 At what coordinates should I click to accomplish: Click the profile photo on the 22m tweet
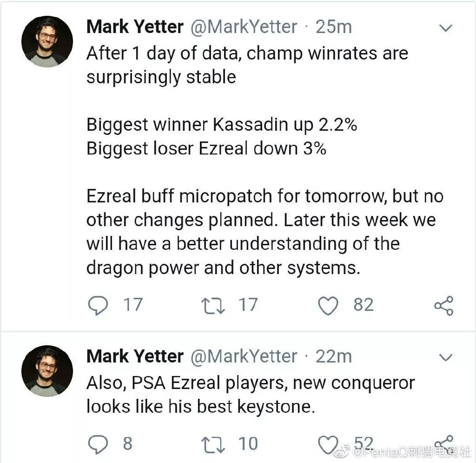click(x=47, y=371)
